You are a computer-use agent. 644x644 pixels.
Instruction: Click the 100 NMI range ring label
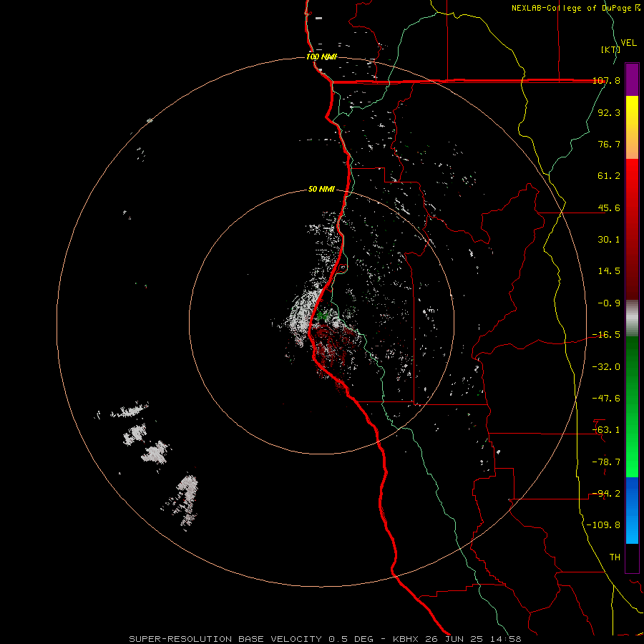(x=321, y=57)
